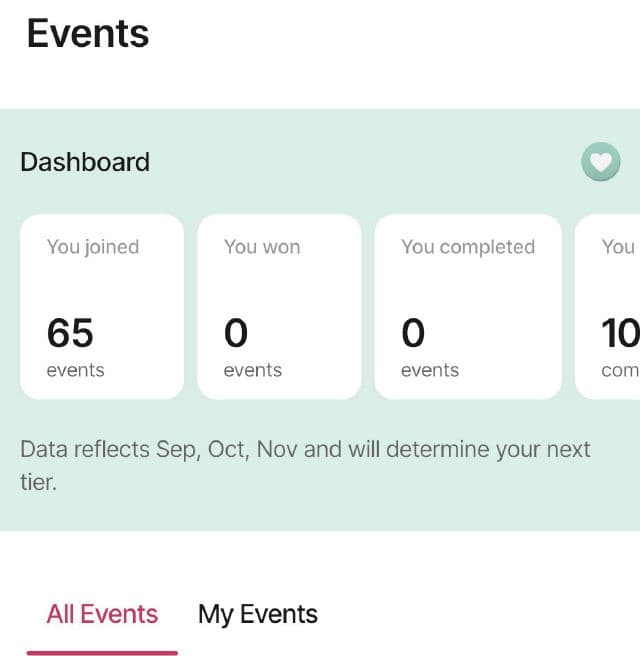Screen dimensions: 640x656
Task: Open the You won stat card
Action: point(279,307)
